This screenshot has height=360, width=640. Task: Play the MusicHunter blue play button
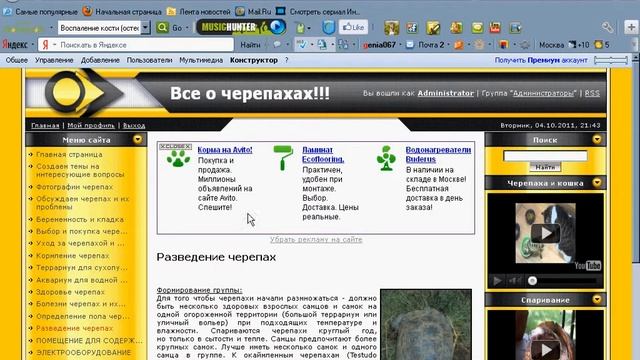(x=277, y=27)
